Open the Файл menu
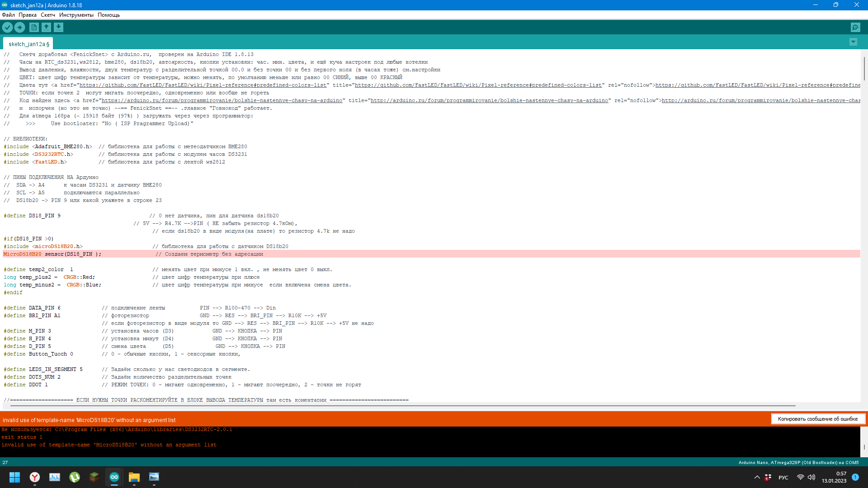The width and height of the screenshot is (868, 488). [x=8, y=15]
